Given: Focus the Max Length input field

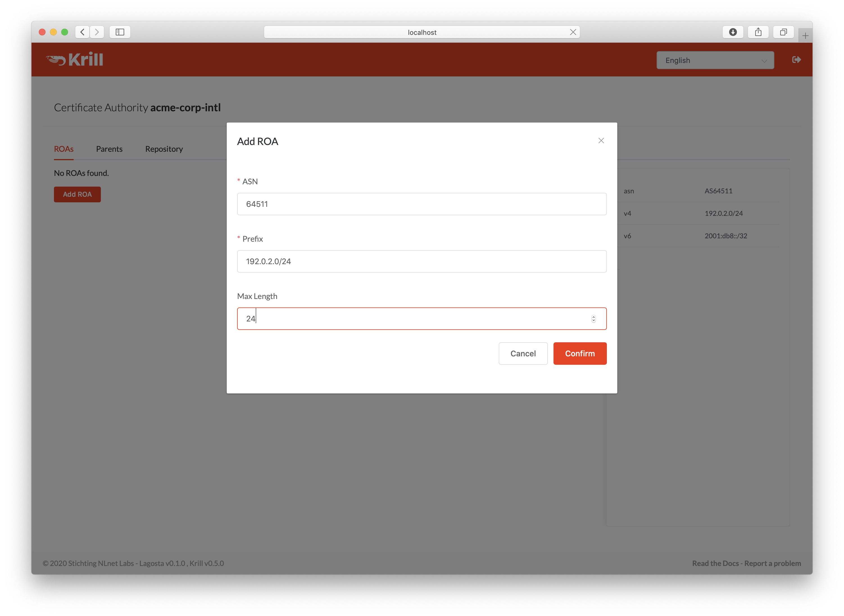Looking at the screenshot, I should pyautogui.click(x=422, y=319).
